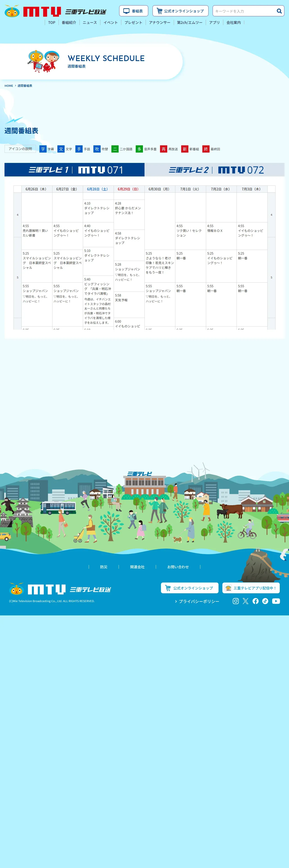Open 5:58 天気予報 program cell

(x=129, y=305)
